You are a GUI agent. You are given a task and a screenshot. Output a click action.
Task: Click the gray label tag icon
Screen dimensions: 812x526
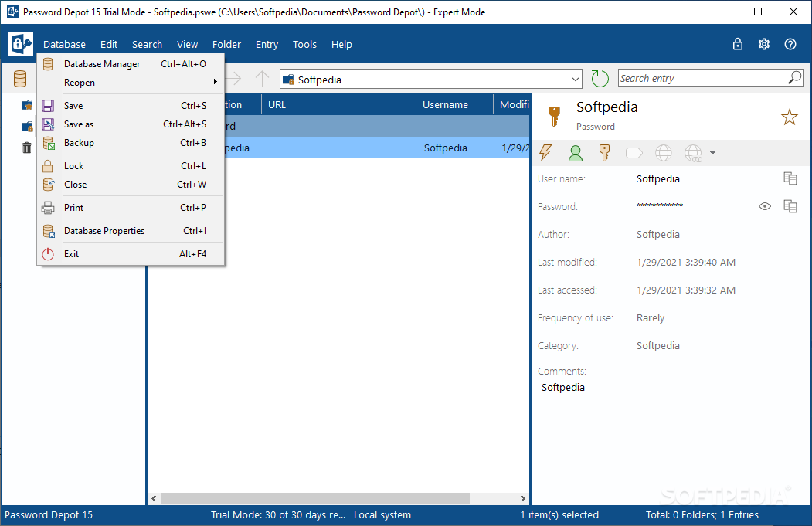coord(634,153)
